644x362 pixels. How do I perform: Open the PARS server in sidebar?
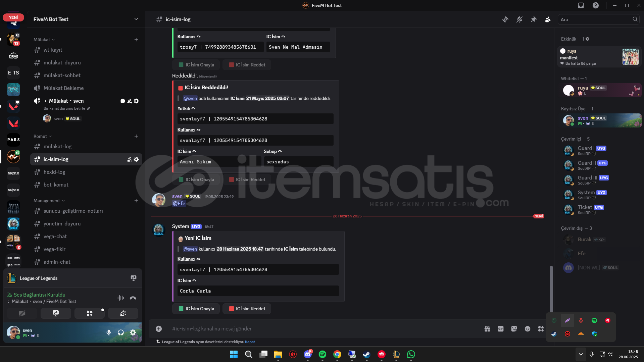coord(13,140)
